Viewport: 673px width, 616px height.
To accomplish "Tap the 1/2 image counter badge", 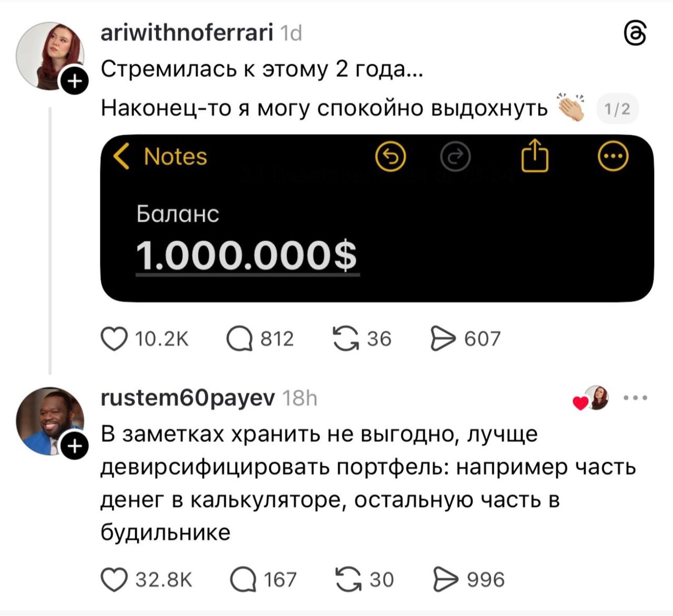I will (x=617, y=109).
